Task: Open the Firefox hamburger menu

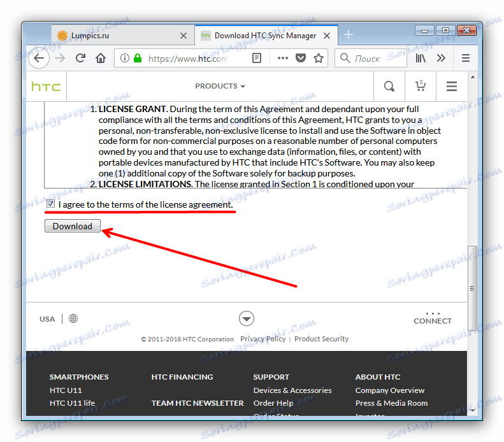Action: 465,58
